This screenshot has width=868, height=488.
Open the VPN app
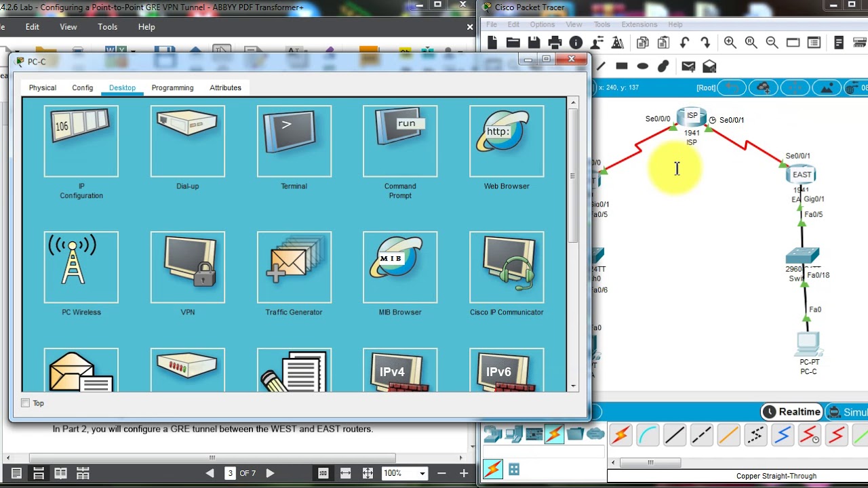click(188, 268)
